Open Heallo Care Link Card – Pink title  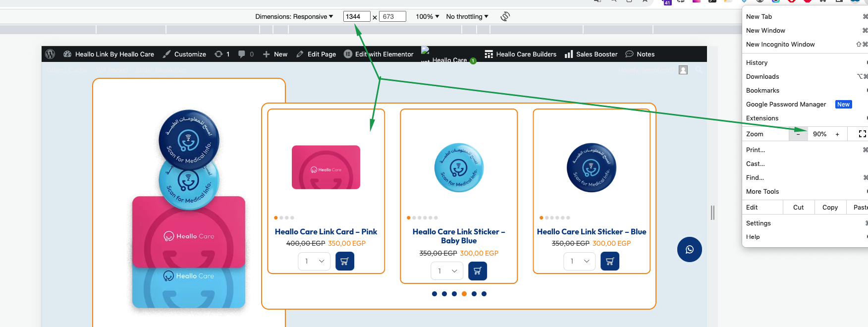pos(326,231)
